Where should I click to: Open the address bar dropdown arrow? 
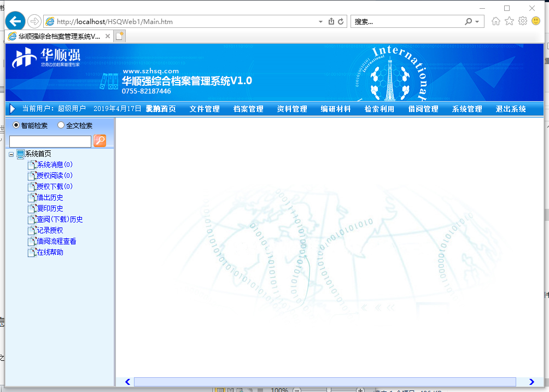click(x=320, y=22)
